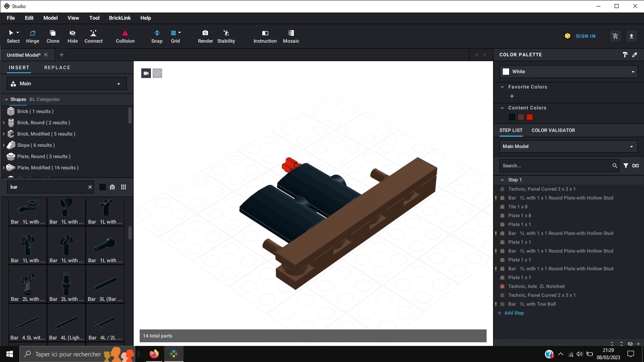Toggle the decorated parts filter icon
This screenshot has width=644, height=362.
[112, 187]
